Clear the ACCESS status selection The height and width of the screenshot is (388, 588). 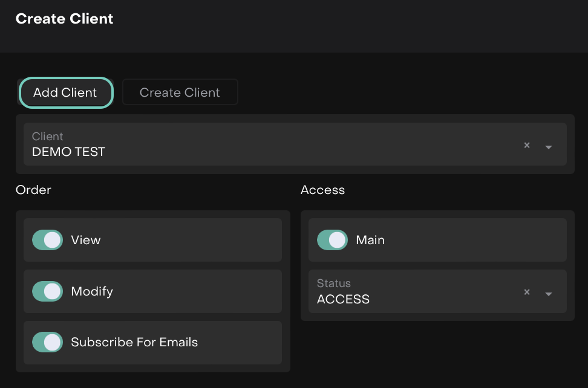tap(526, 292)
